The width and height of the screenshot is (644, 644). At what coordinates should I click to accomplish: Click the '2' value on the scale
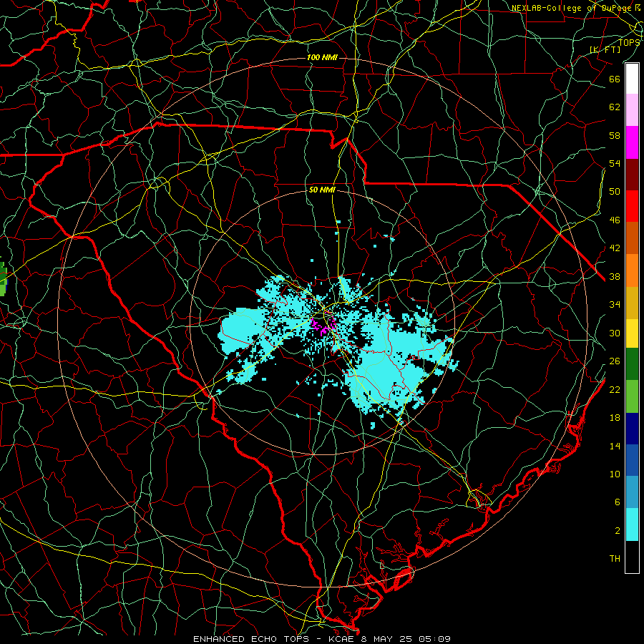pos(617,531)
